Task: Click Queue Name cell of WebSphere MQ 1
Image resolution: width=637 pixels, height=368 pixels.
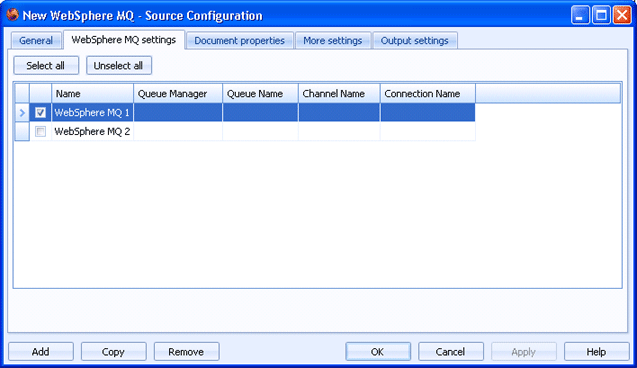Action: [x=260, y=113]
